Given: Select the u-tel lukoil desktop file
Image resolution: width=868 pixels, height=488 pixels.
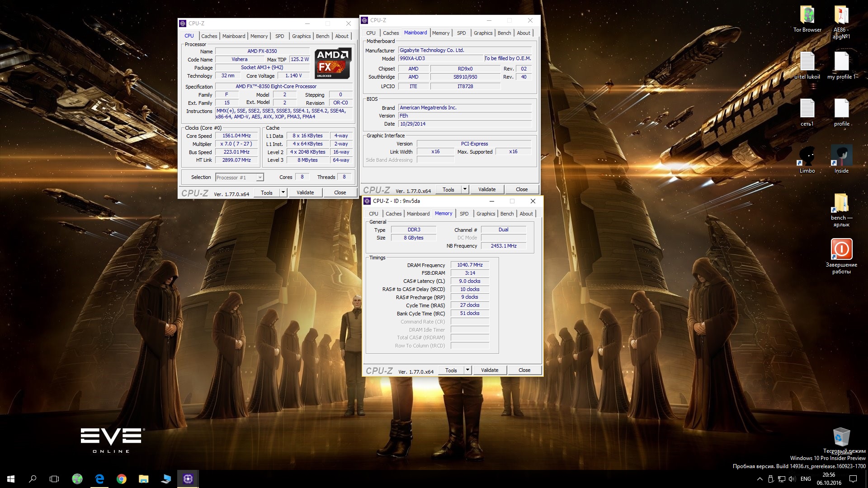Looking at the screenshot, I should click(807, 66).
